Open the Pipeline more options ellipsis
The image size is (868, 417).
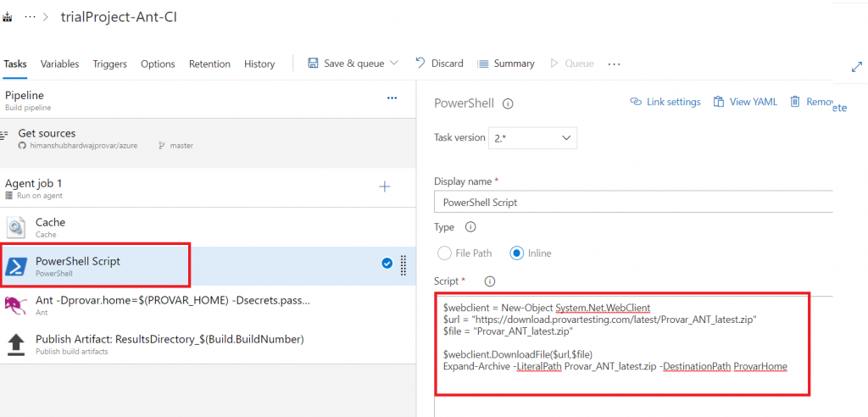(x=392, y=98)
